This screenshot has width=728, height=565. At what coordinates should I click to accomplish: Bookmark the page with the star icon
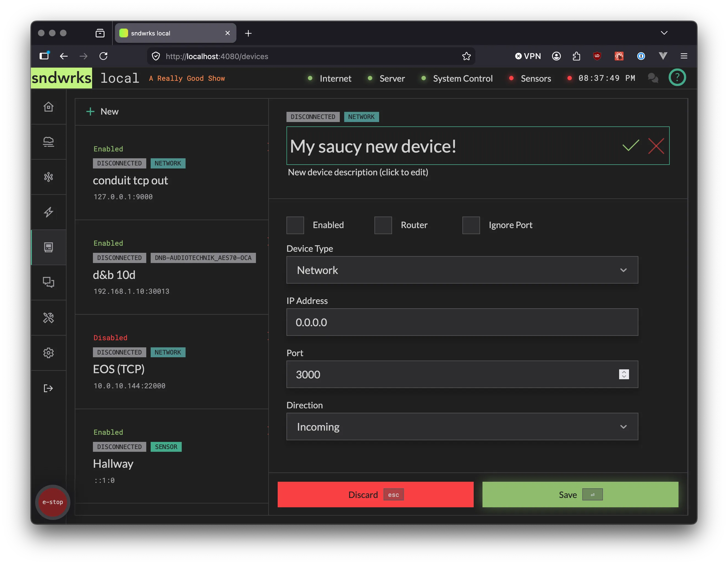(x=466, y=56)
